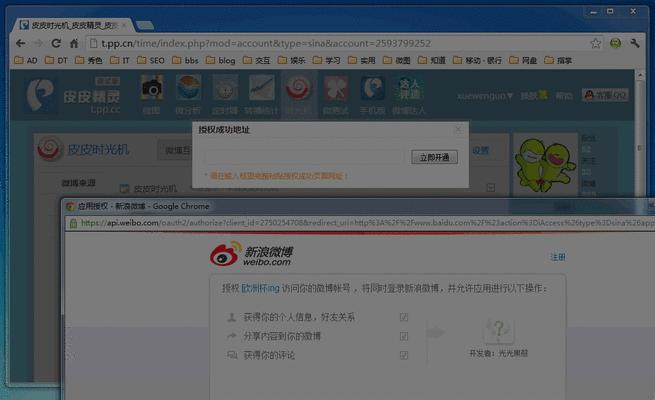This screenshot has width=655, height=400.
Task: Expand the xuewenguo account dropdown
Action: (x=485, y=96)
